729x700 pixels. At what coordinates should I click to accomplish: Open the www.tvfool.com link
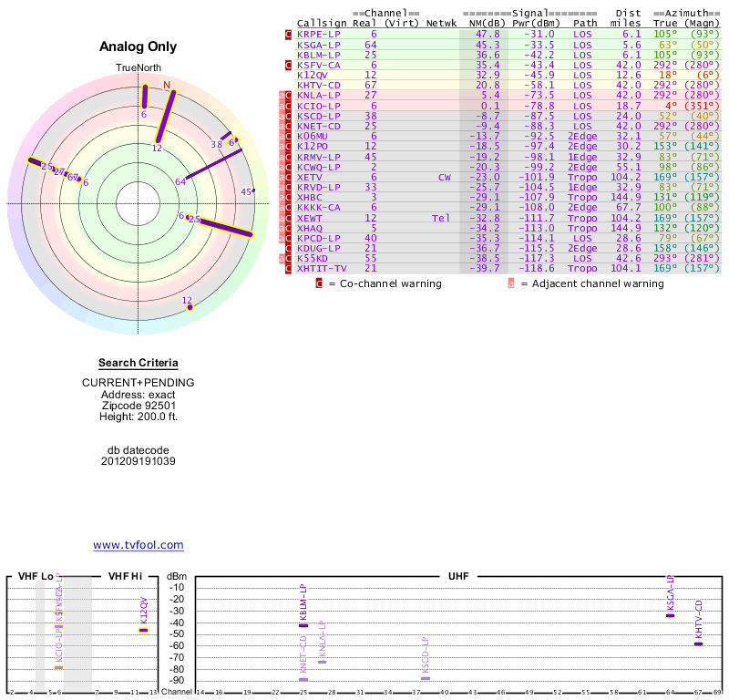point(139,545)
